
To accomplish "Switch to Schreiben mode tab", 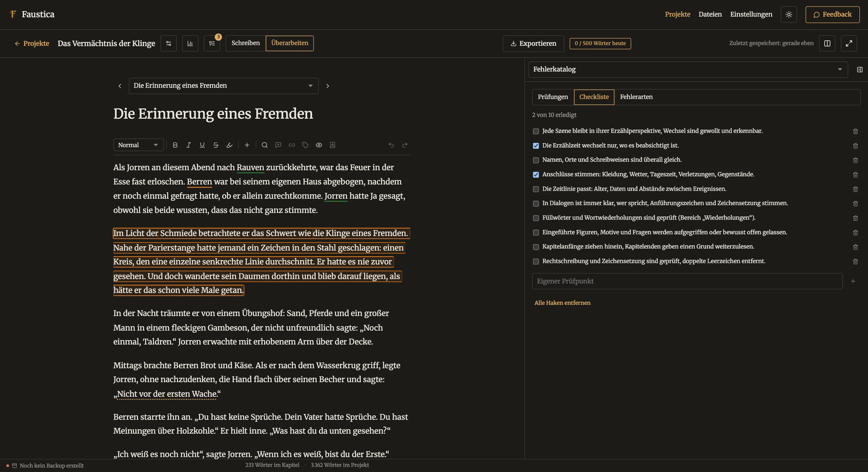I will (x=245, y=43).
